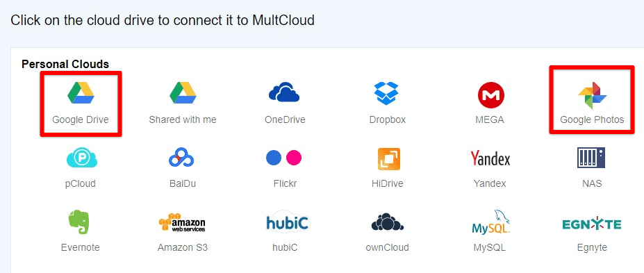
Task: Select the Google Photos pinwheel icon
Action: [x=593, y=95]
